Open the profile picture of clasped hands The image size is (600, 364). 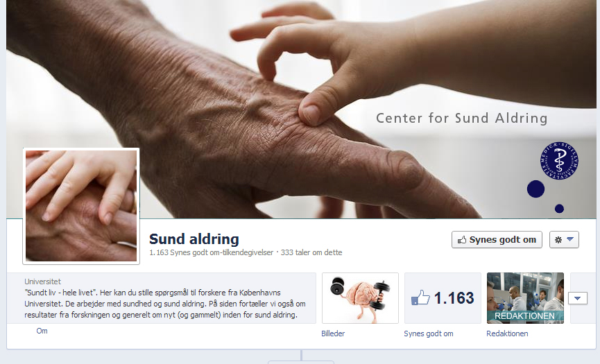pyautogui.click(x=81, y=206)
